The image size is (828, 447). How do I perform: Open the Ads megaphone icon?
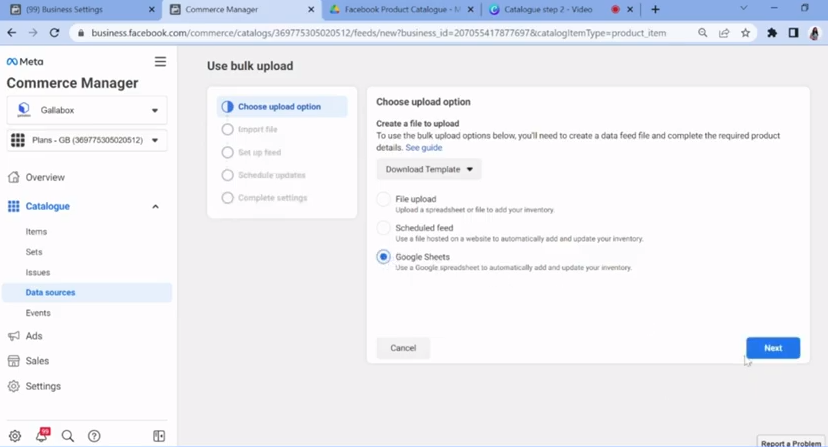14,336
